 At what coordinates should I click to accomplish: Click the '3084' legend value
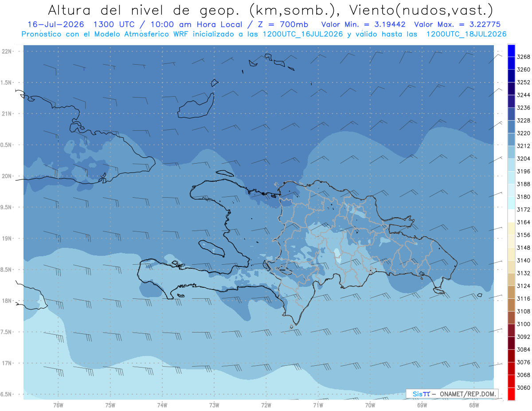(x=524, y=349)
